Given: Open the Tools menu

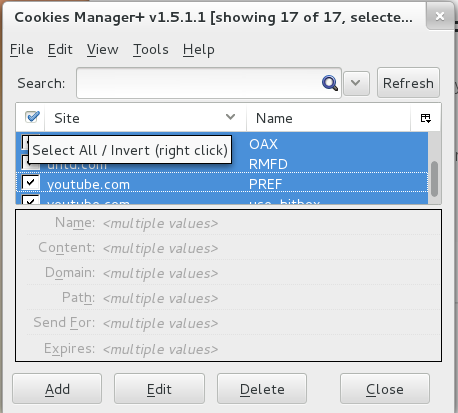Looking at the screenshot, I should click(151, 49).
